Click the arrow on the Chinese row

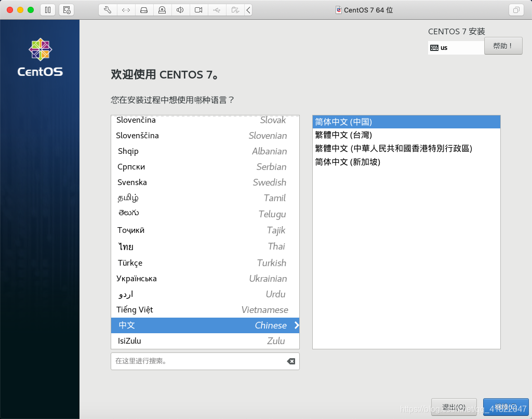297,325
